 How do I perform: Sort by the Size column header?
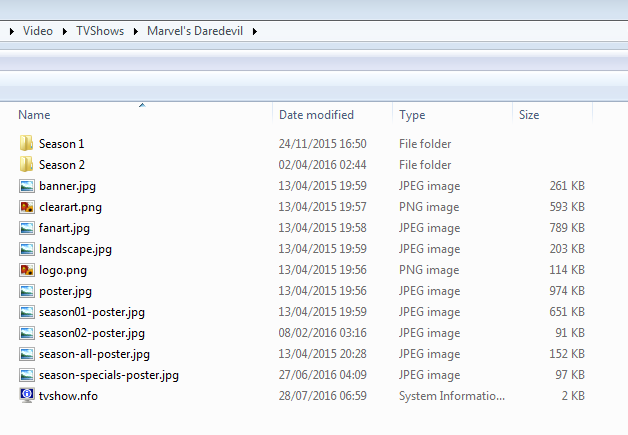(x=529, y=115)
